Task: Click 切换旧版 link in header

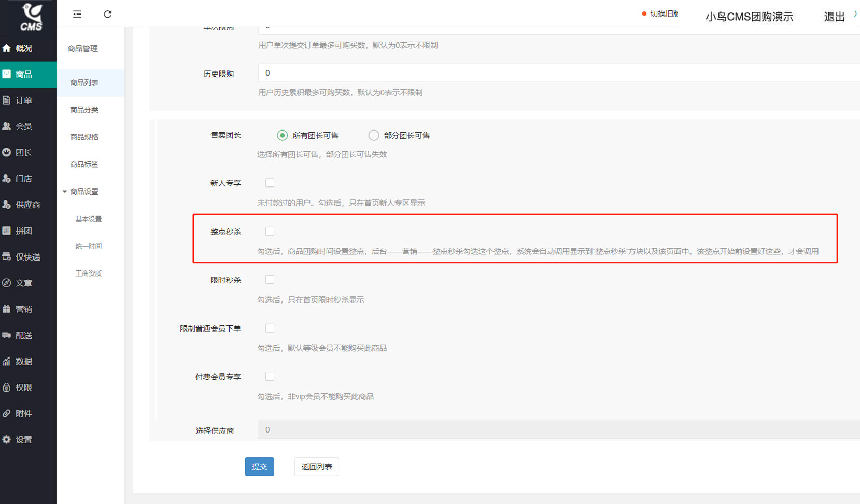Action: [x=664, y=14]
